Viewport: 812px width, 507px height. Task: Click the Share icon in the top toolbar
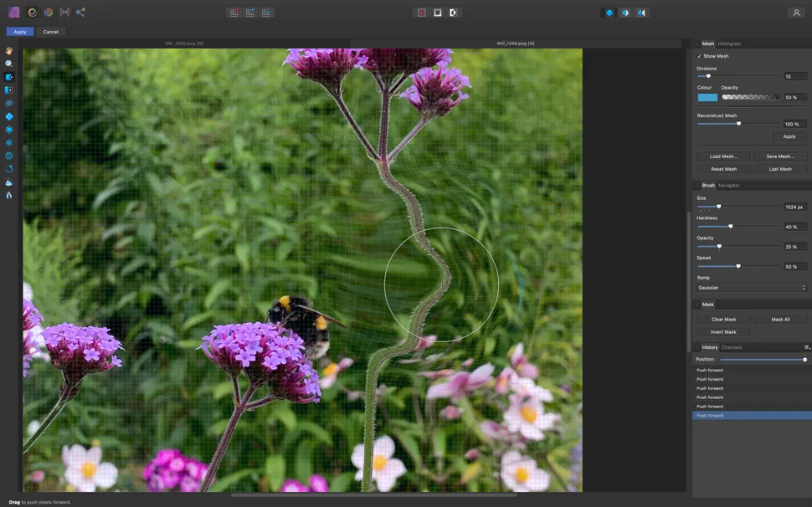click(80, 12)
